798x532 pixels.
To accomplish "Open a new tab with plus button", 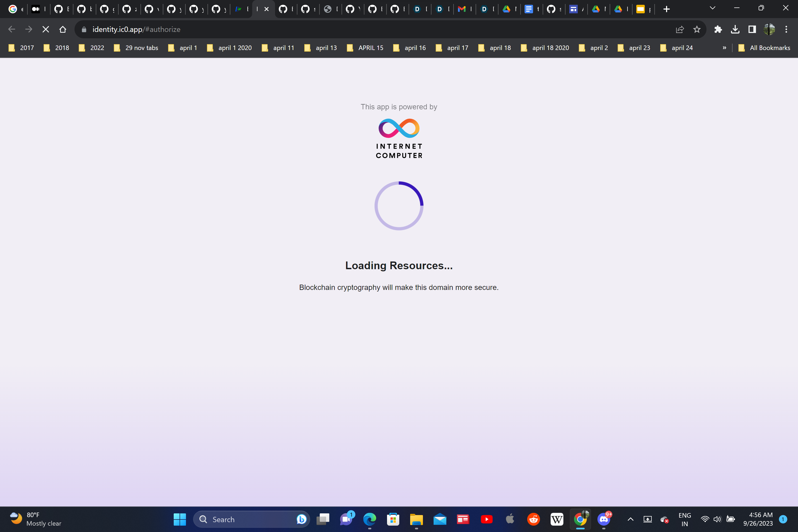I will (666, 9).
